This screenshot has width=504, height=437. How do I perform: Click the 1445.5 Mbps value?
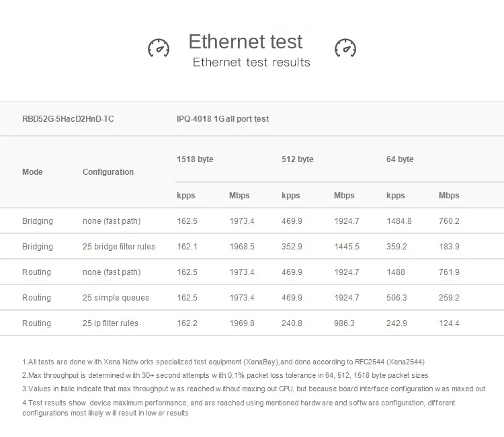point(347,247)
